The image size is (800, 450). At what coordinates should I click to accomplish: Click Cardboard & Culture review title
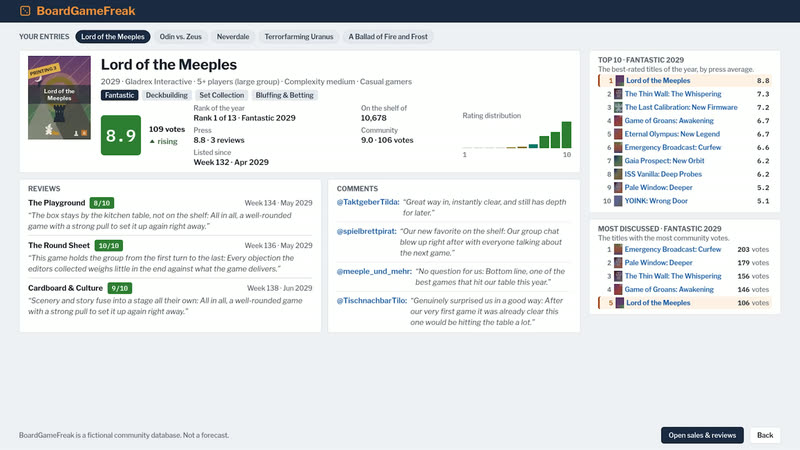click(x=65, y=288)
